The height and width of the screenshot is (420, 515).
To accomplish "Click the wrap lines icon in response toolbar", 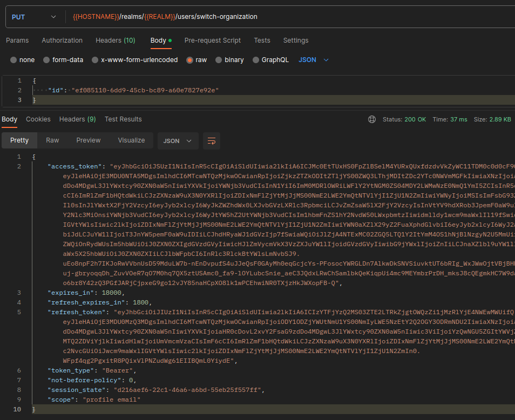I will [x=212, y=141].
